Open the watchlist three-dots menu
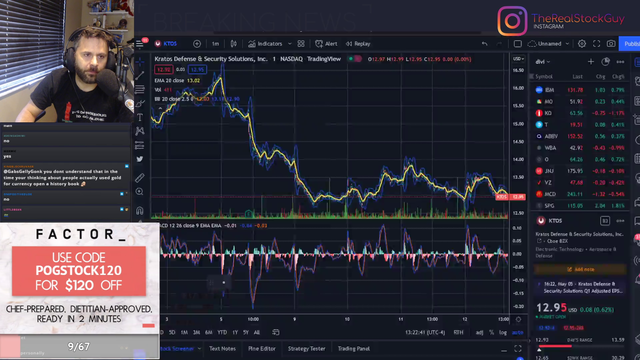Image resolution: width=640 pixels, height=360 pixels. [620, 62]
